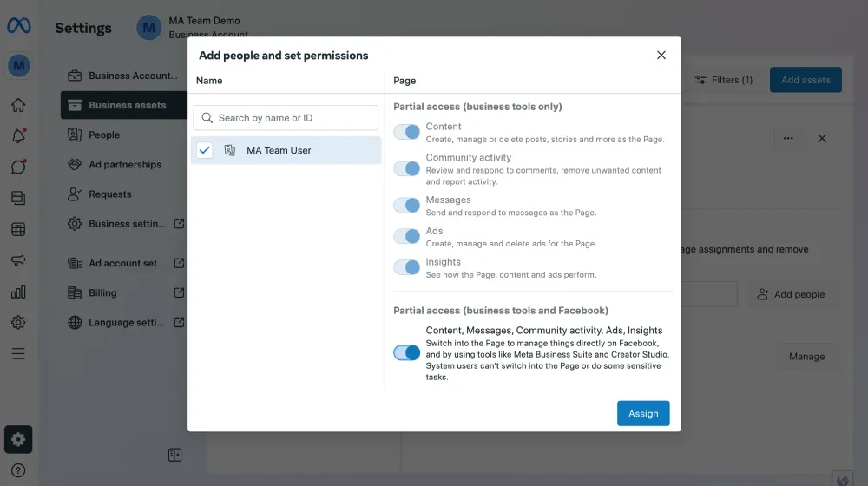Disable the Messages permission switch
Screen dimensions: 868x486
[x=406, y=206]
